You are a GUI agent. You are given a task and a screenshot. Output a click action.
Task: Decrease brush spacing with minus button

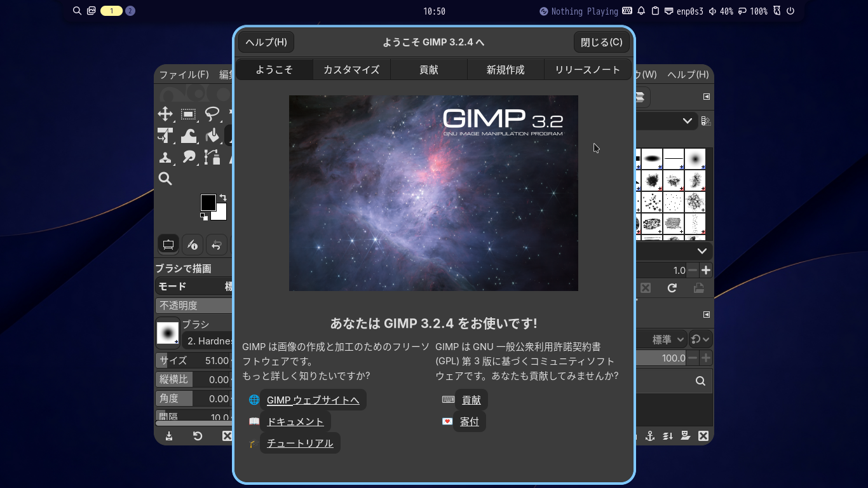tap(693, 270)
